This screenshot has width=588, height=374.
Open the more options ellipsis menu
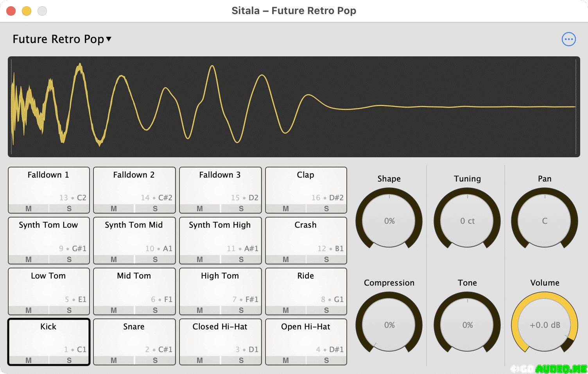tap(568, 39)
